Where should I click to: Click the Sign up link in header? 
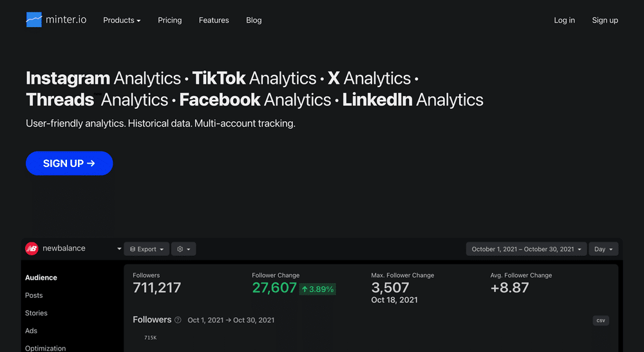tap(605, 20)
